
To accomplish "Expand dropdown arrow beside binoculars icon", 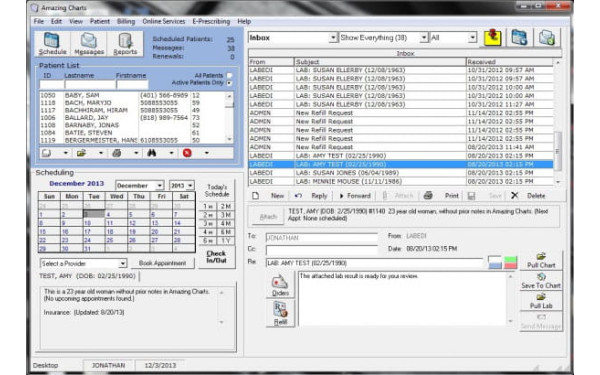I will [171, 153].
